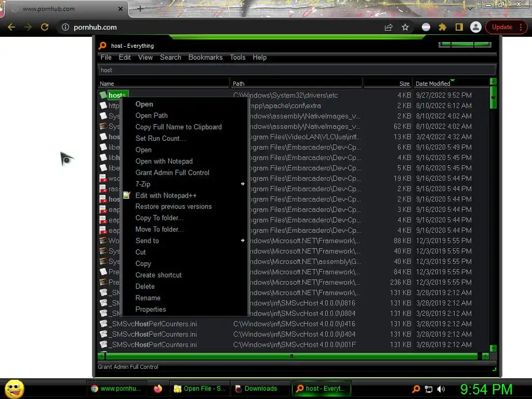Viewport: 532px width, 399px height.
Task: Choose Properties in context menu
Action: click(x=151, y=310)
